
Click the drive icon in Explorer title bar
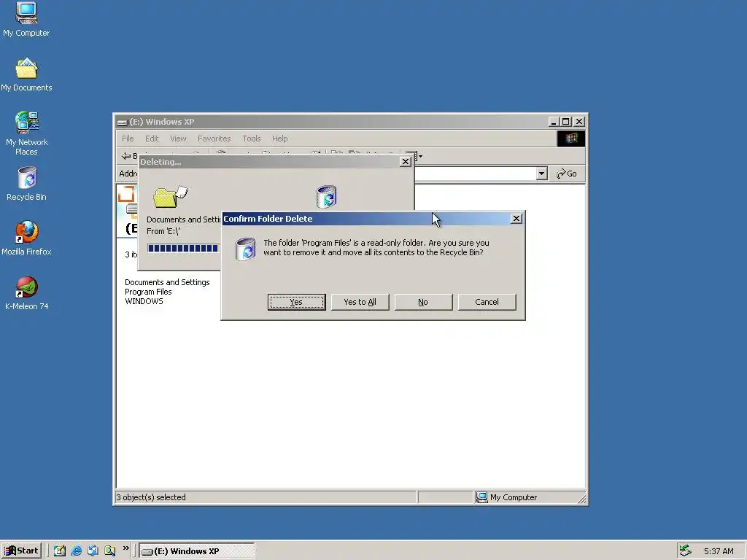pyautogui.click(x=123, y=122)
